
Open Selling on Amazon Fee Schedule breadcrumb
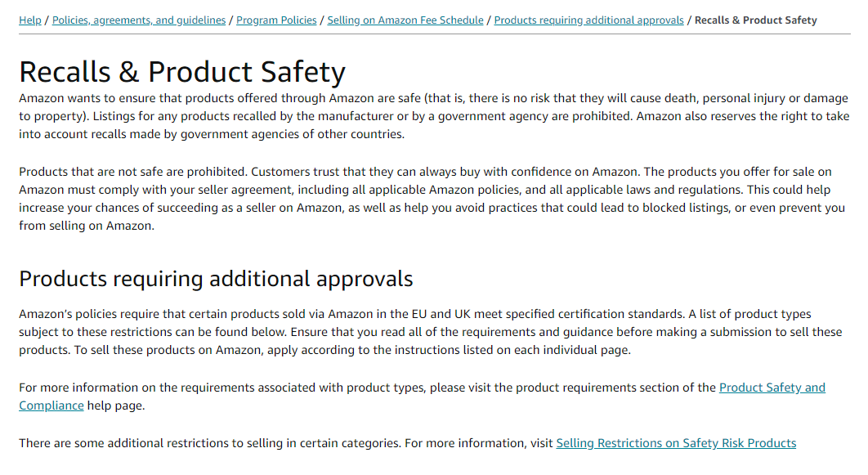(x=405, y=20)
